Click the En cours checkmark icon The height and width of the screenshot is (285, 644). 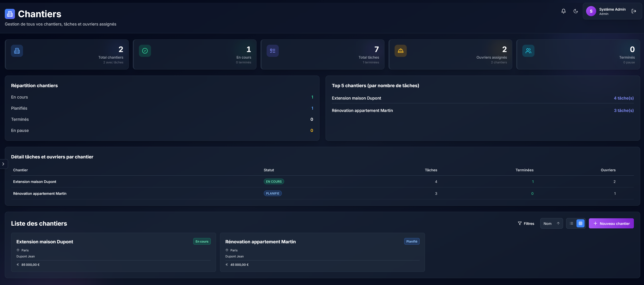[x=145, y=51]
